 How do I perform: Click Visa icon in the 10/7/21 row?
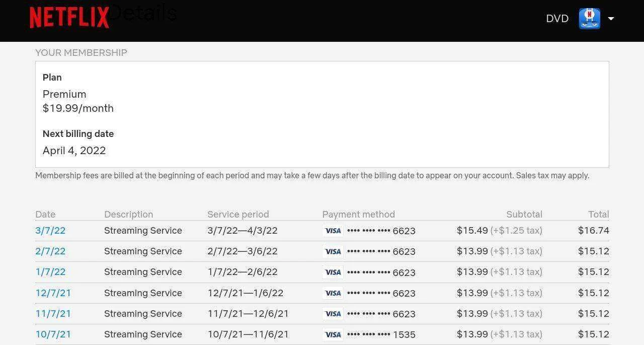pyautogui.click(x=333, y=334)
